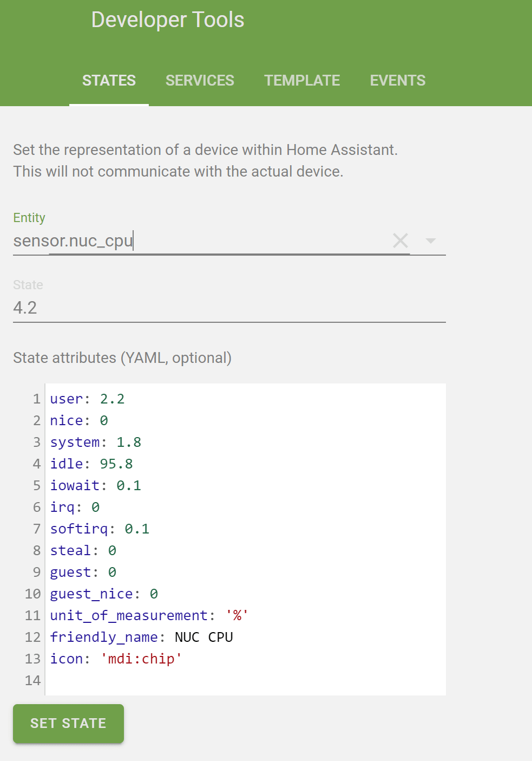Select the softirq: 0.1 line
This screenshot has height=761, width=532.
99,529
